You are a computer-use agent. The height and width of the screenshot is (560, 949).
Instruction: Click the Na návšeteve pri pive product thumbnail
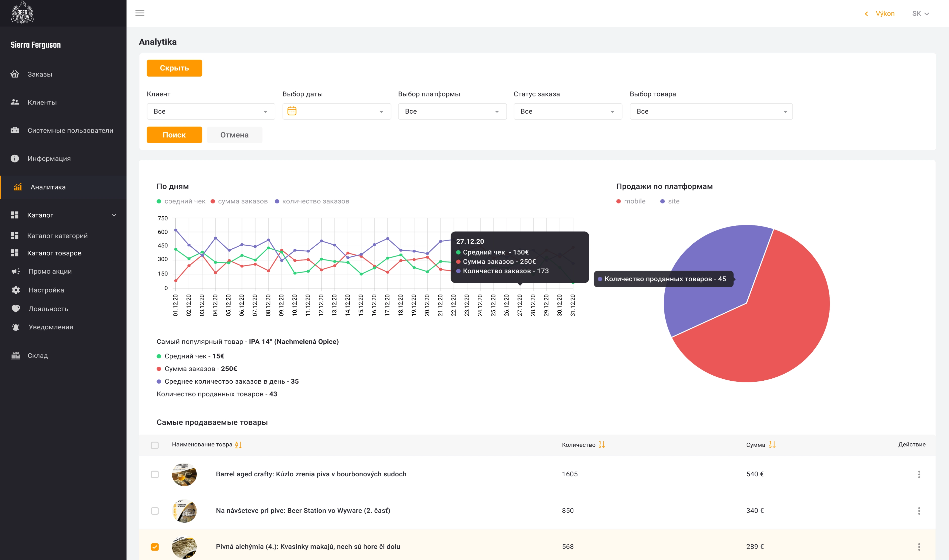184,511
